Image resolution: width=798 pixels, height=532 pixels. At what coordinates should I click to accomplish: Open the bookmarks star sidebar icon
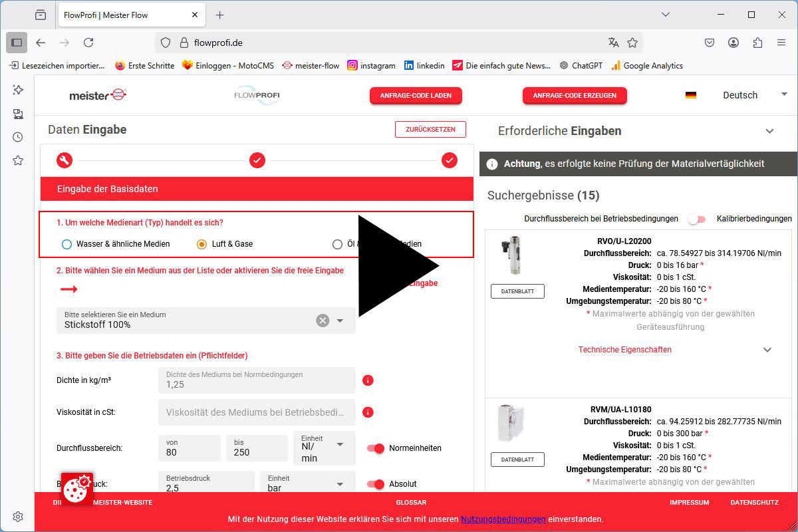pos(18,160)
